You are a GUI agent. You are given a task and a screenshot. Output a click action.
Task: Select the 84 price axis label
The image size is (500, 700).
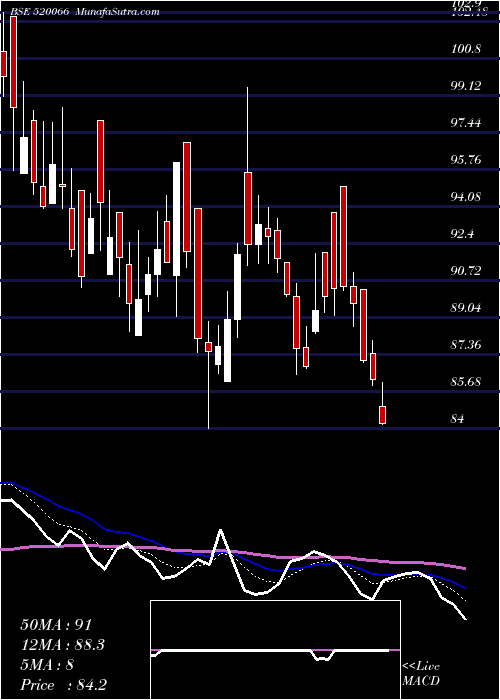click(458, 419)
